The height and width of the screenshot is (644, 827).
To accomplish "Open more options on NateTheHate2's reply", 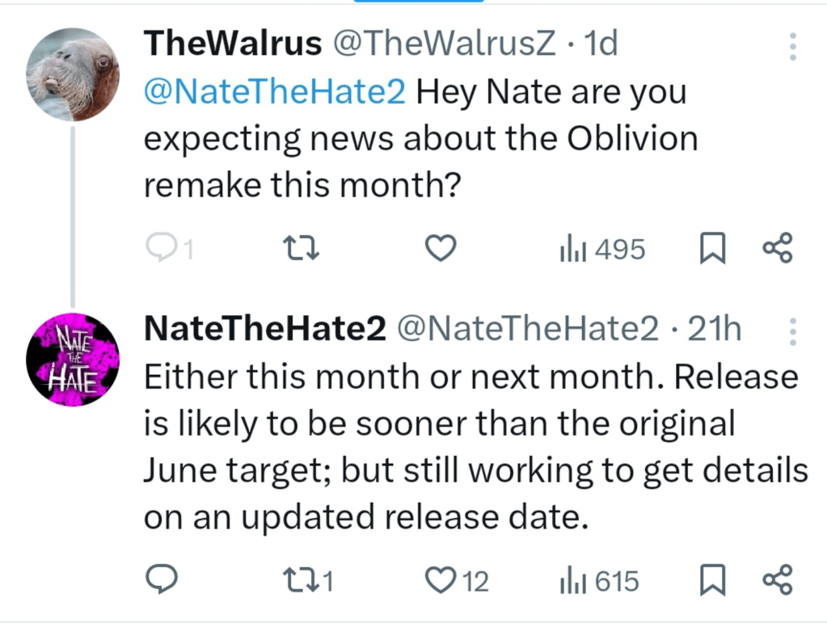I will tap(792, 330).
